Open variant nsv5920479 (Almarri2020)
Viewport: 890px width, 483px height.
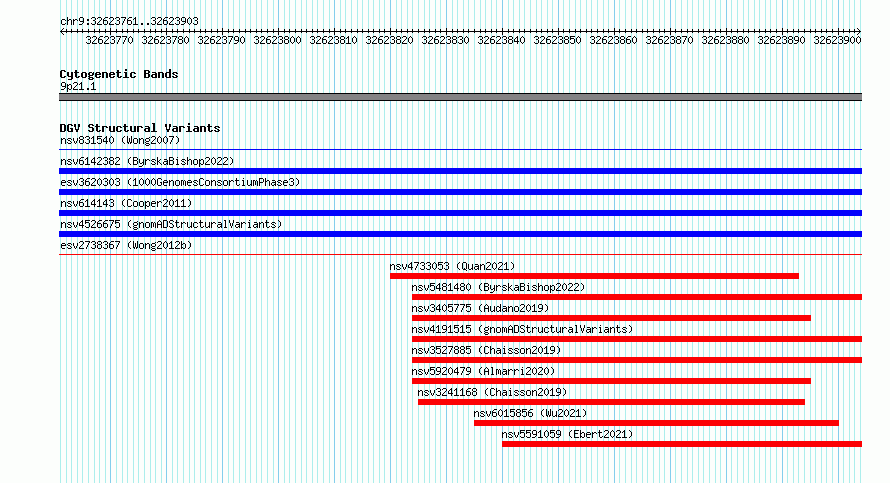click(484, 371)
